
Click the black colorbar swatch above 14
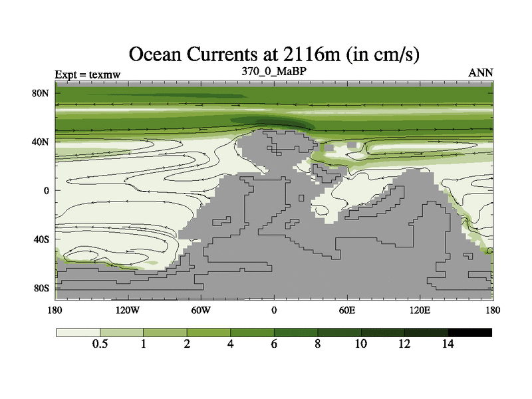pos(469,332)
